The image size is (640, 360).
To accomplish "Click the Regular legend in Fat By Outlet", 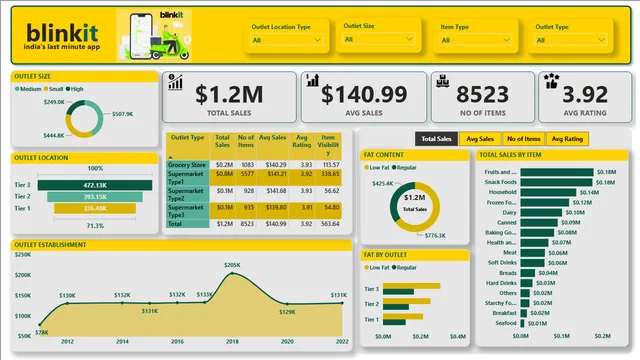I will point(404,267).
